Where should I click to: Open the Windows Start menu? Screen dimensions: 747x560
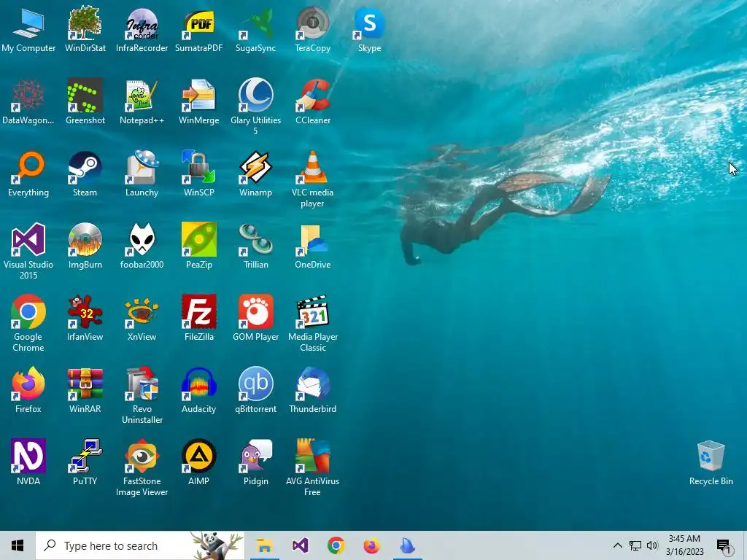tap(18, 545)
